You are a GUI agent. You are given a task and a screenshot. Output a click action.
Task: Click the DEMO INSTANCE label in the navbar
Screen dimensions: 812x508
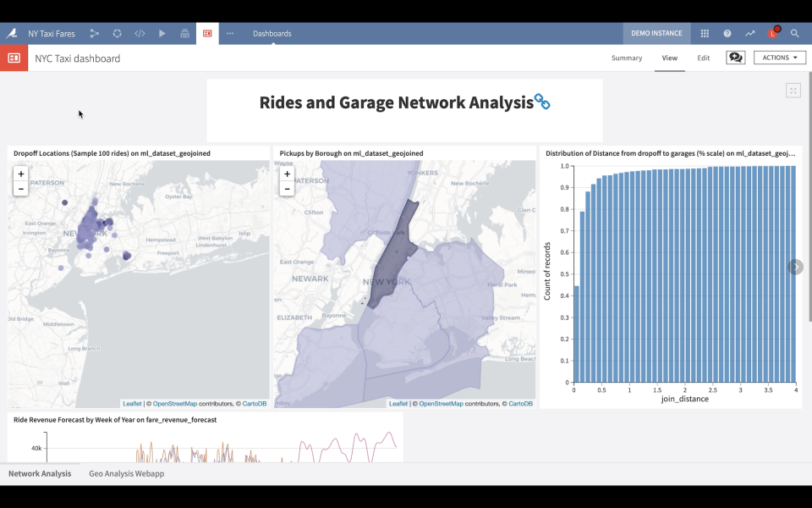pyautogui.click(x=656, y=33)
